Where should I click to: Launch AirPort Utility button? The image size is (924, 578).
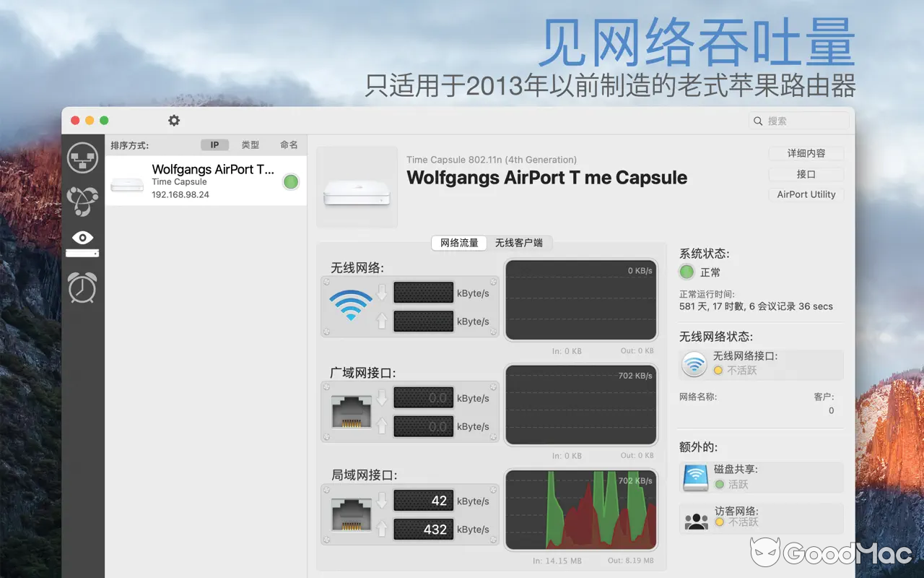[806, 194]
